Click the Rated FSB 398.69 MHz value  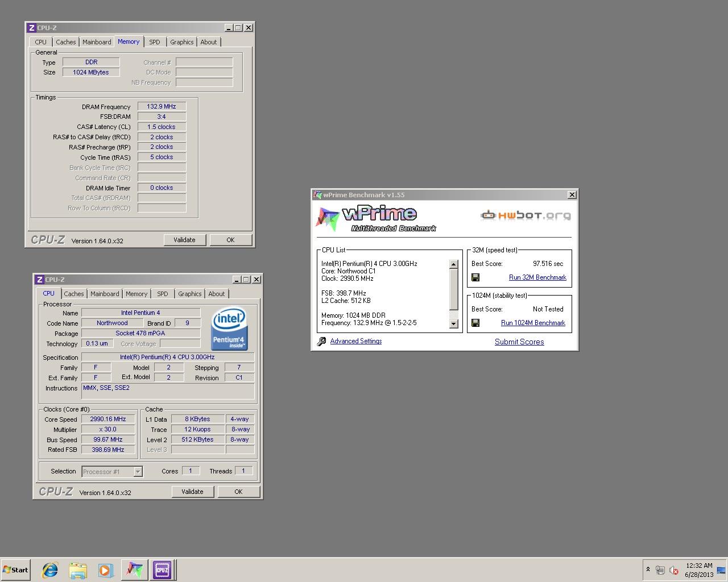[x=108, y=450]
